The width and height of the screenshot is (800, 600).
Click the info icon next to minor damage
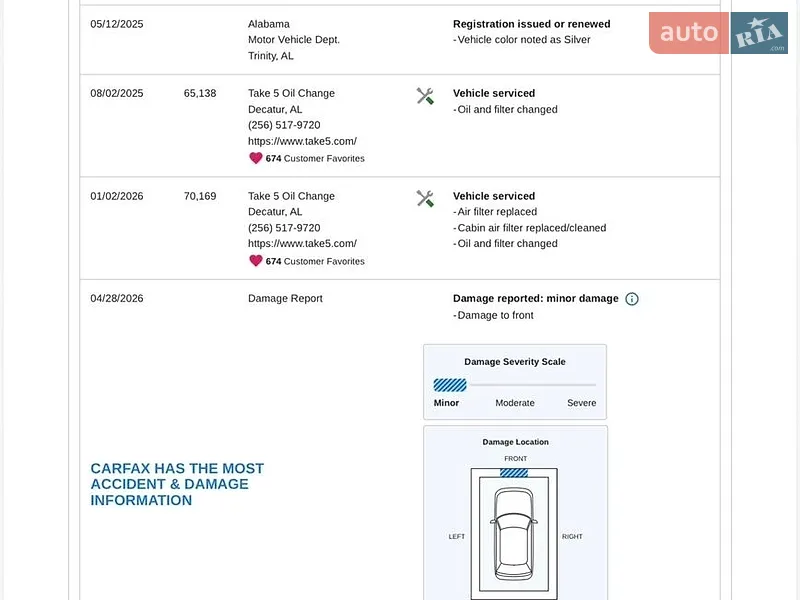point(632,299)
